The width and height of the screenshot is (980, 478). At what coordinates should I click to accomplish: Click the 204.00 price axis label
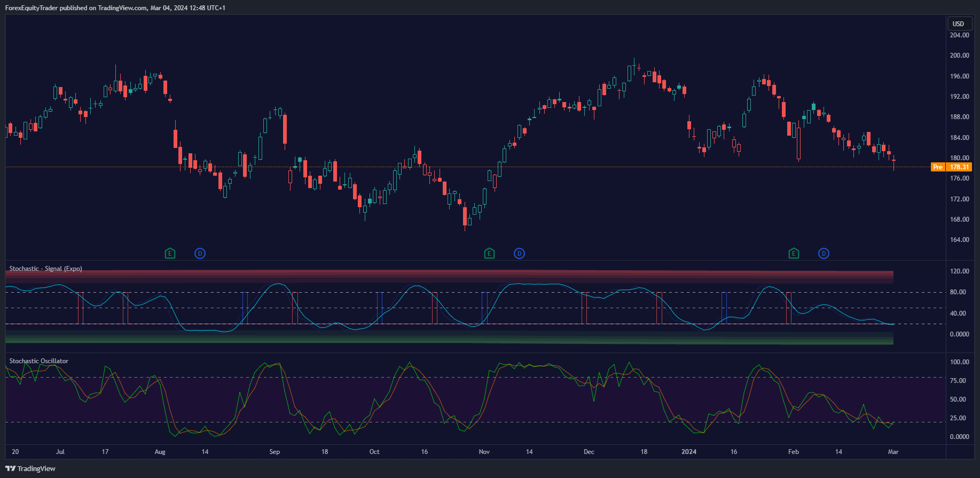click(959, 35)
